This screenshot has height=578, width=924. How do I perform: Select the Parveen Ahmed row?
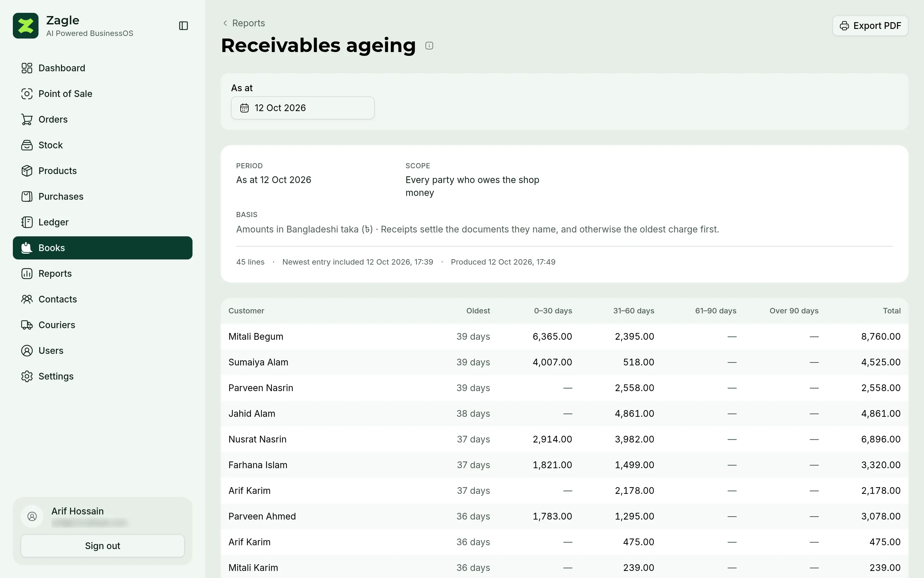(x=564, y=516)
